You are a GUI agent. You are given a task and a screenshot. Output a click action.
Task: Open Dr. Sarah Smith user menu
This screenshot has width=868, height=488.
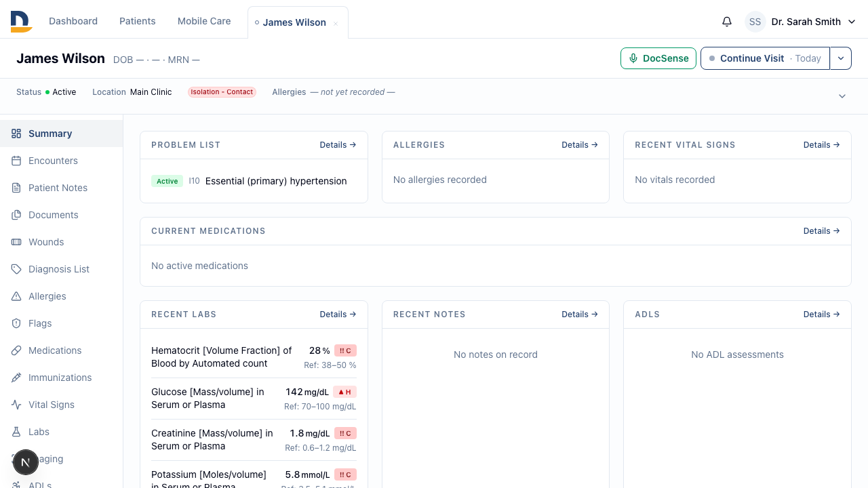[x=802, y=22]
